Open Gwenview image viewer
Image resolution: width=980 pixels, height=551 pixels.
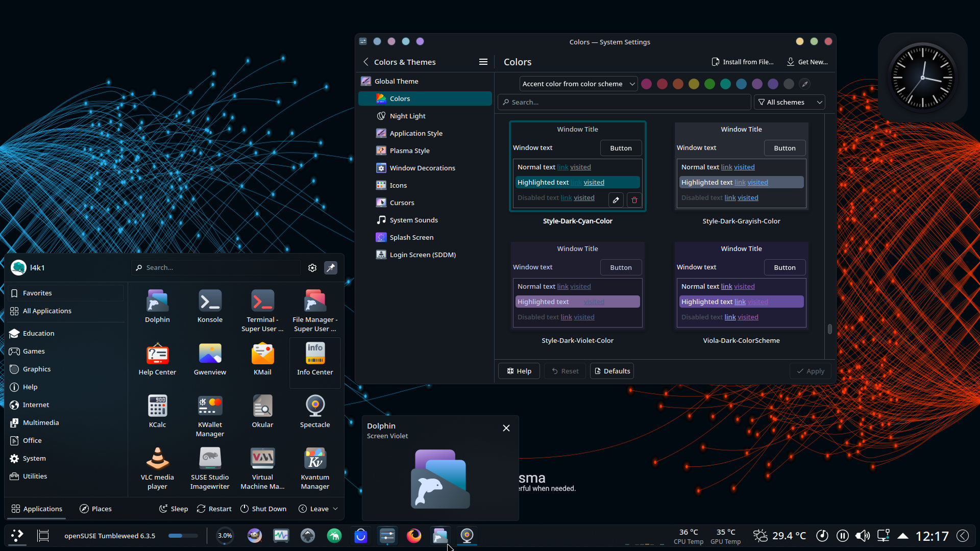pyautogui.click(x=210, y=359)
